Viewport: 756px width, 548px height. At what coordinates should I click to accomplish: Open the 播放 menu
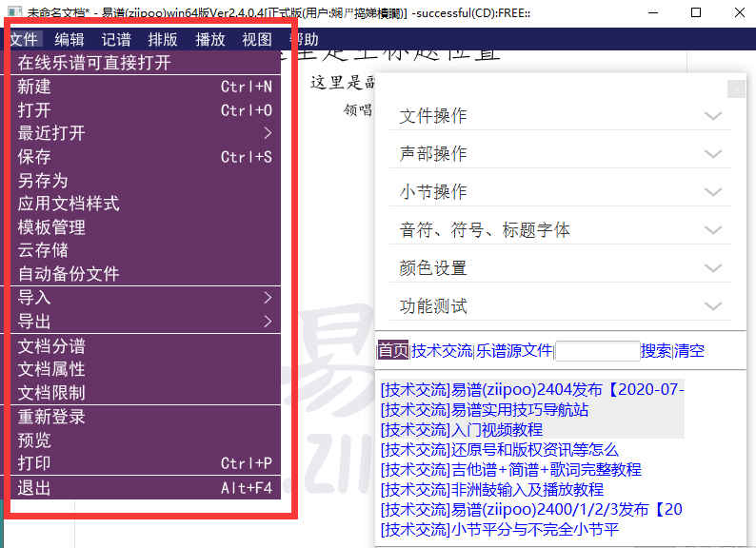(x=210, y=39)
